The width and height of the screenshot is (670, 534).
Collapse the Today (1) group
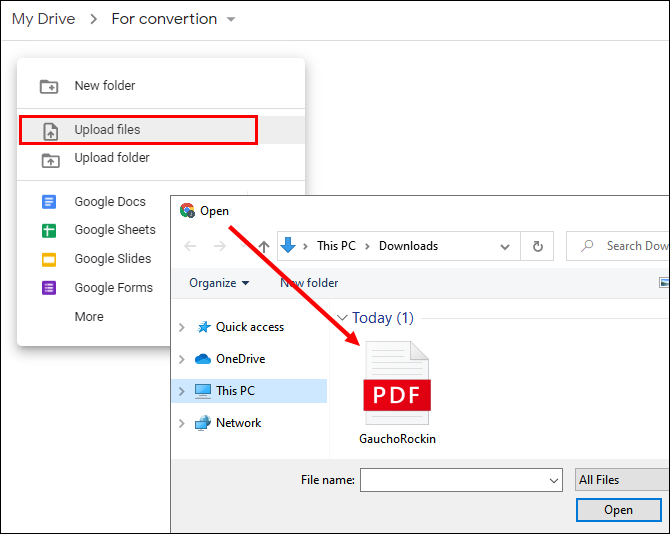click(342, 318)
